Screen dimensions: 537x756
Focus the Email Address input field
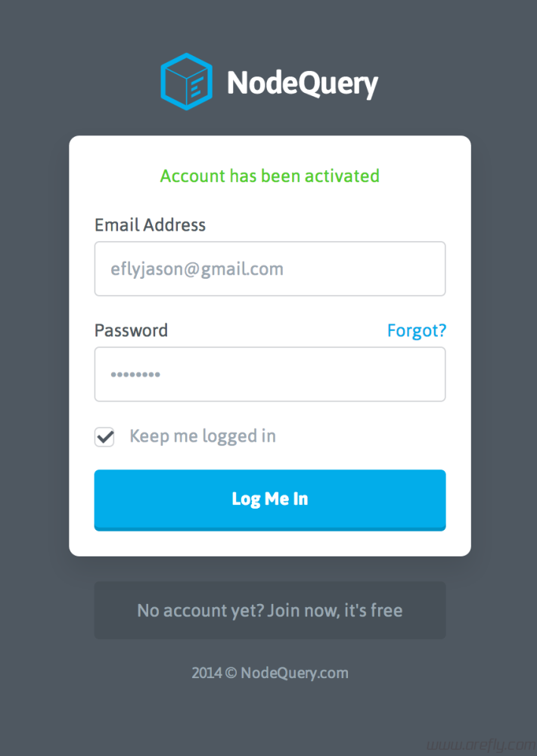coord(269,268)
